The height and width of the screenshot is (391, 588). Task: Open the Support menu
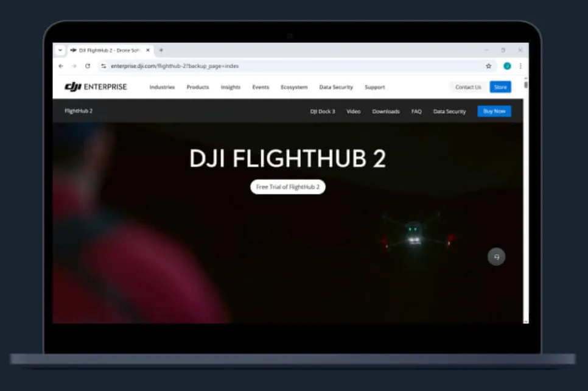click(374, 87)
